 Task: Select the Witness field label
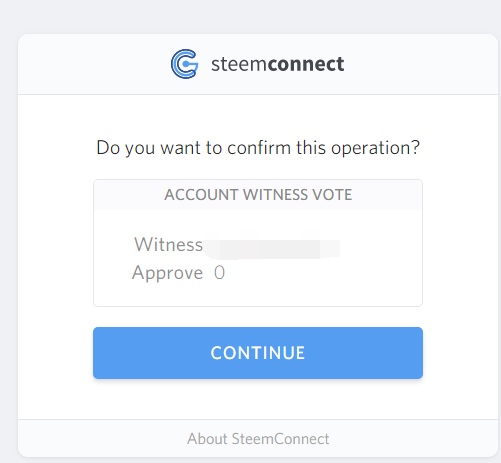[168, 244]
